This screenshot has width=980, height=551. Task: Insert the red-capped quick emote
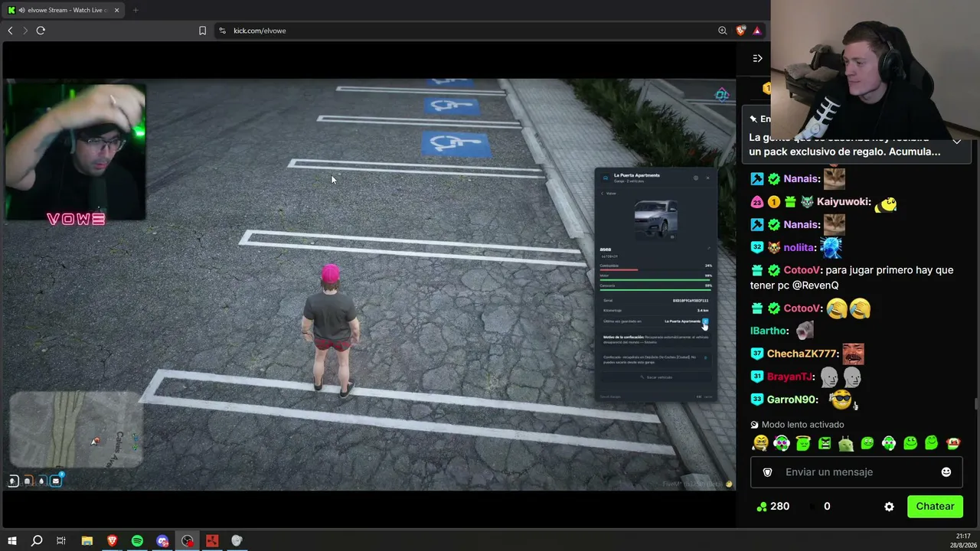click(953, 443)
